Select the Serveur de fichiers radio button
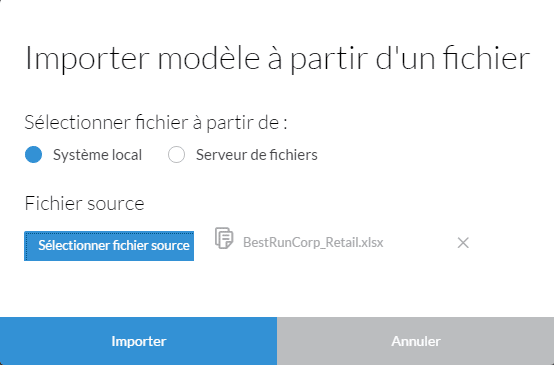This screenshot has width=554, height=365. [176, 155]
